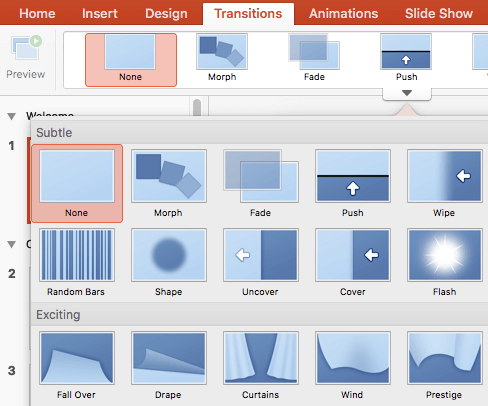The height and width of the screenshot is (406, 488).
Task: Choose Fade in the Subtle gallery section
Action: coord(261,183)
